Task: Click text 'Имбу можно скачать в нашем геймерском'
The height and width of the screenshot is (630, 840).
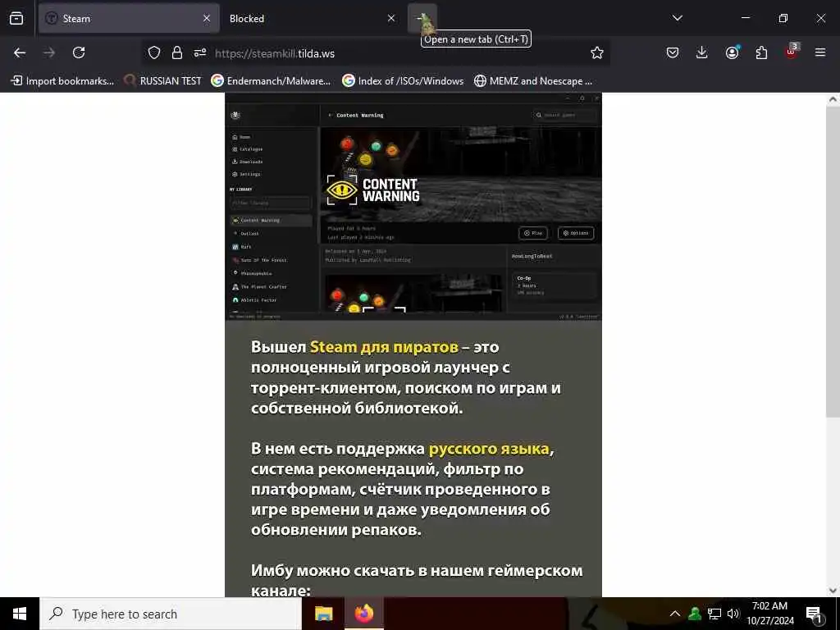Action: point(417,571)
